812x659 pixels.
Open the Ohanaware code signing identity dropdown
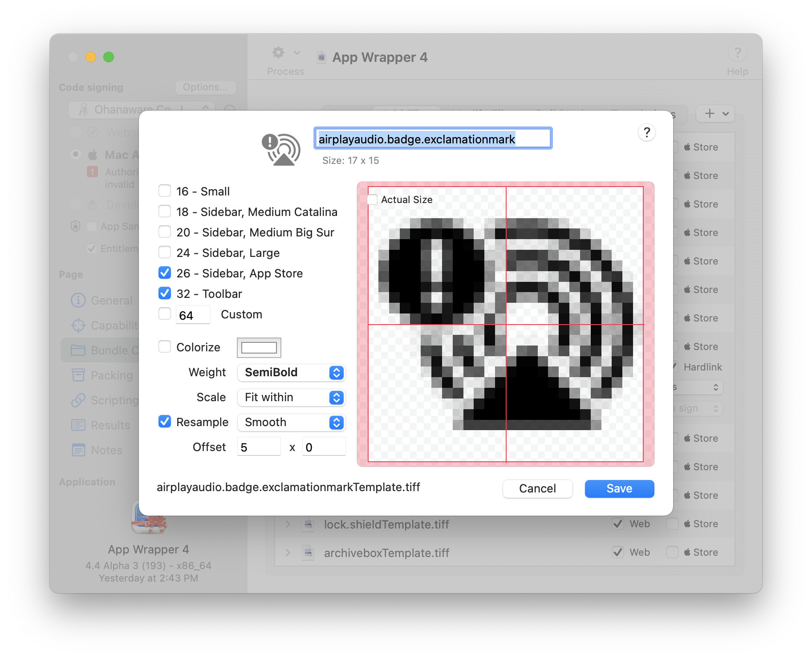(142, 110)
